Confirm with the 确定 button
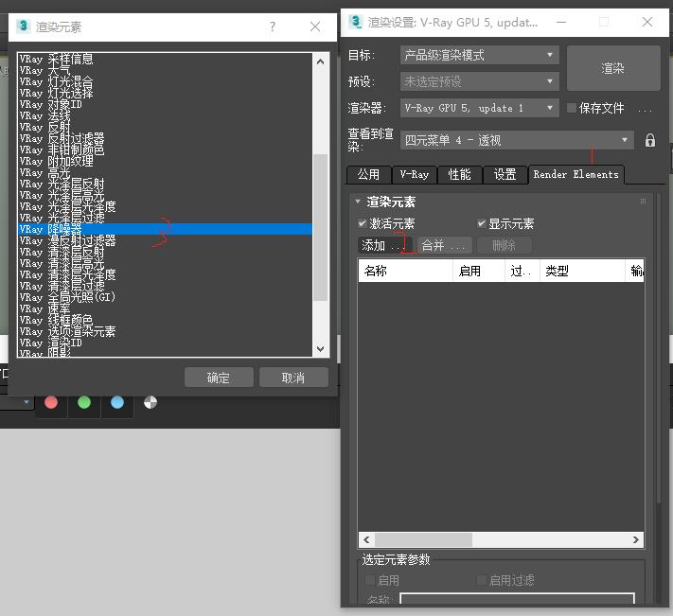Screen dimensions: 673x616 click(219, 378)
